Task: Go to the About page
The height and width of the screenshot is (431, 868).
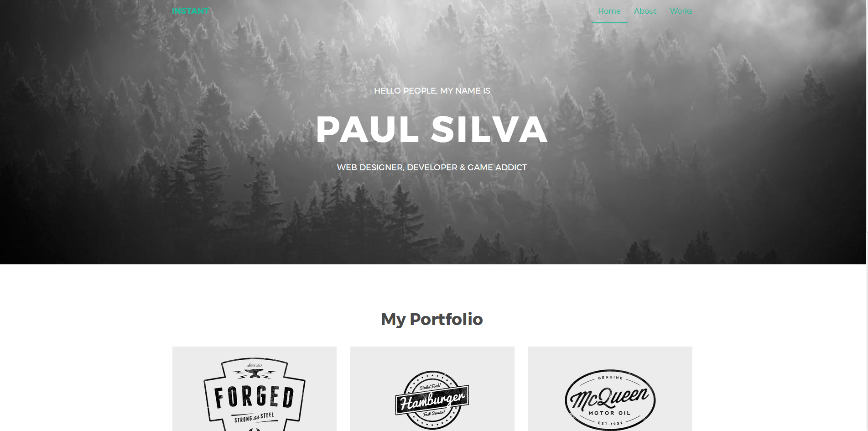Action: [x=645, y=11]
